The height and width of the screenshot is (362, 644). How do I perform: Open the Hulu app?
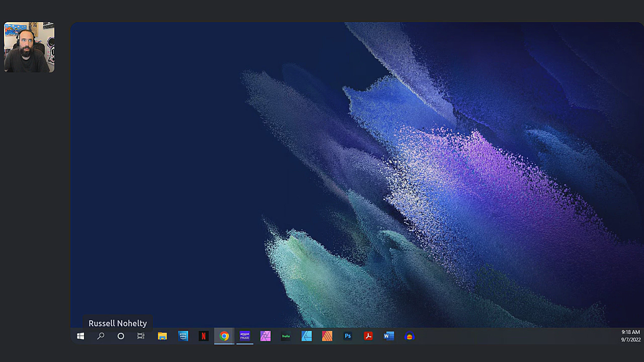tap(286, 336)
